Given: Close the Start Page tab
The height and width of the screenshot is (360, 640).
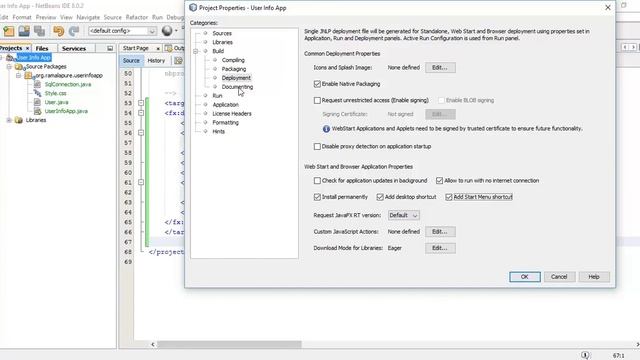Looking at the screenshot, I should pyautogui.click(x=158, y=49).
